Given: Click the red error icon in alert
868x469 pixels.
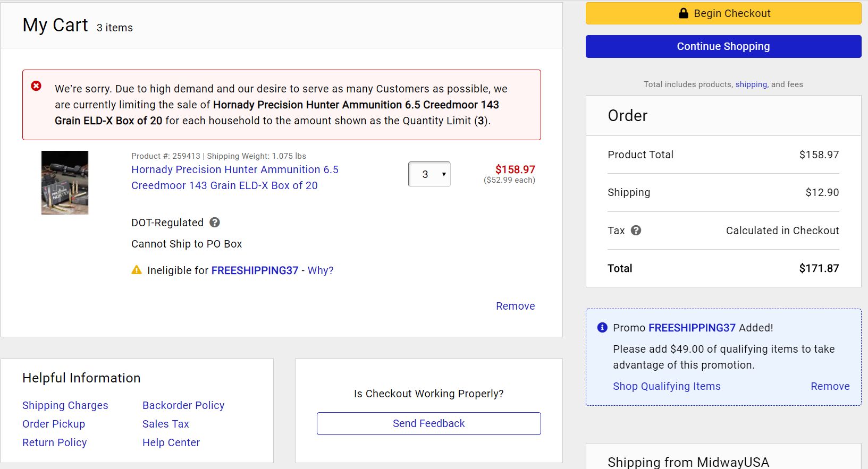Looking at the screenshot, I should 36,86.
